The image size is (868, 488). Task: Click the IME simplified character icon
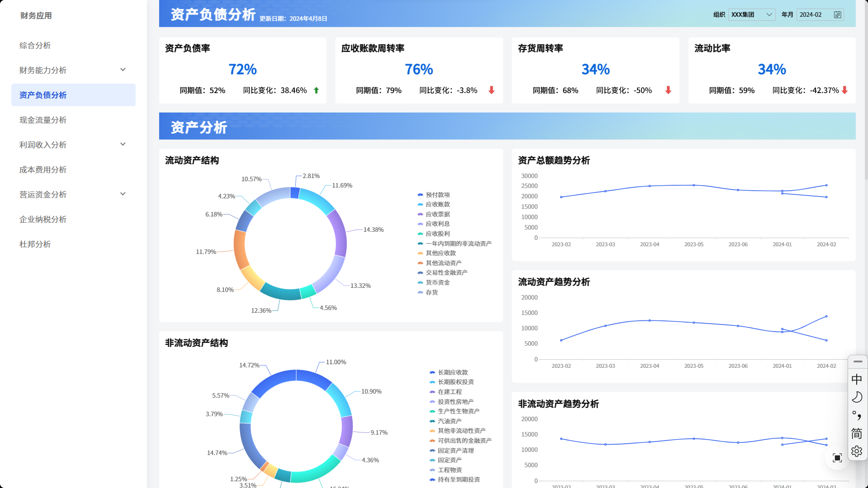click(x=857, y=433)
